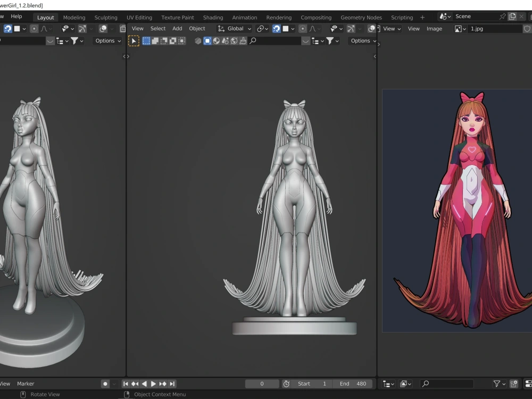Open the scene browse icon next to Scene
Screen dimensions: 532x399
(445, 16)
